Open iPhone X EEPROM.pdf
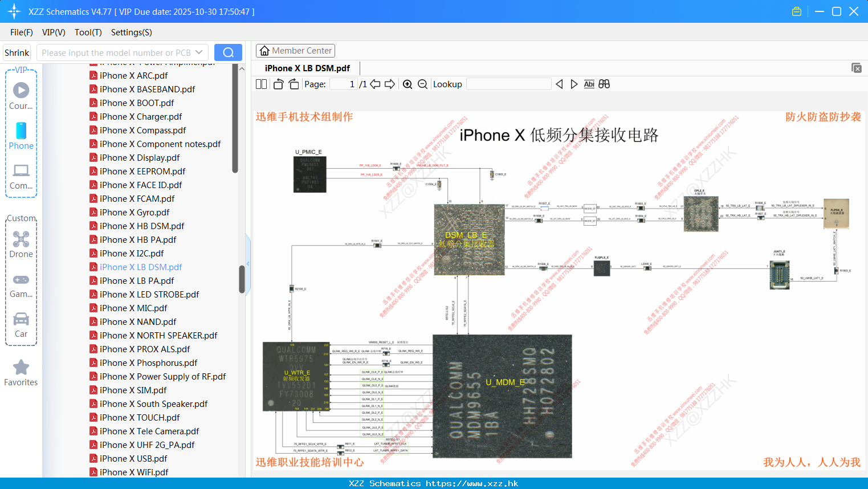The width and height of the screenshot is (868, 489). point(142,172)
